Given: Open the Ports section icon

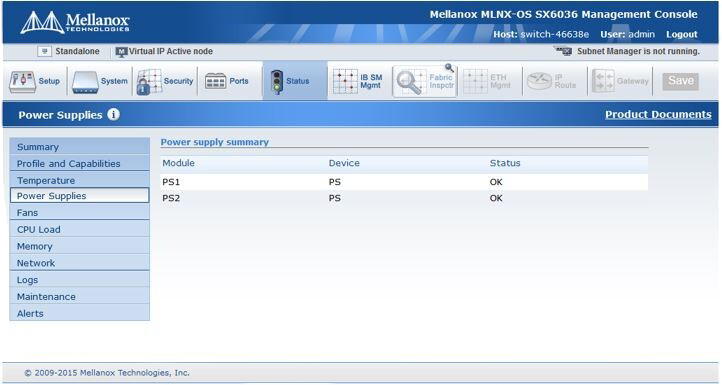Looking at the screenshot, I should 215,82.
